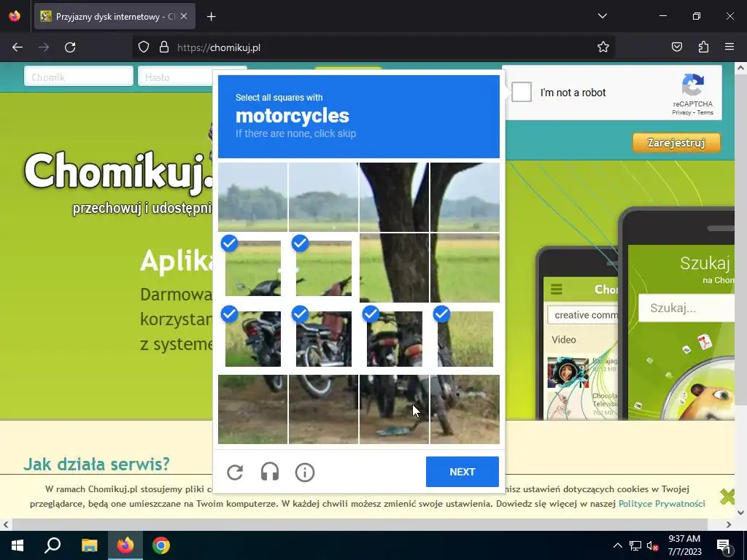This screenshot has width=747, height=560.
Task: Open the Windows Start menu
Action: point(18,545)
